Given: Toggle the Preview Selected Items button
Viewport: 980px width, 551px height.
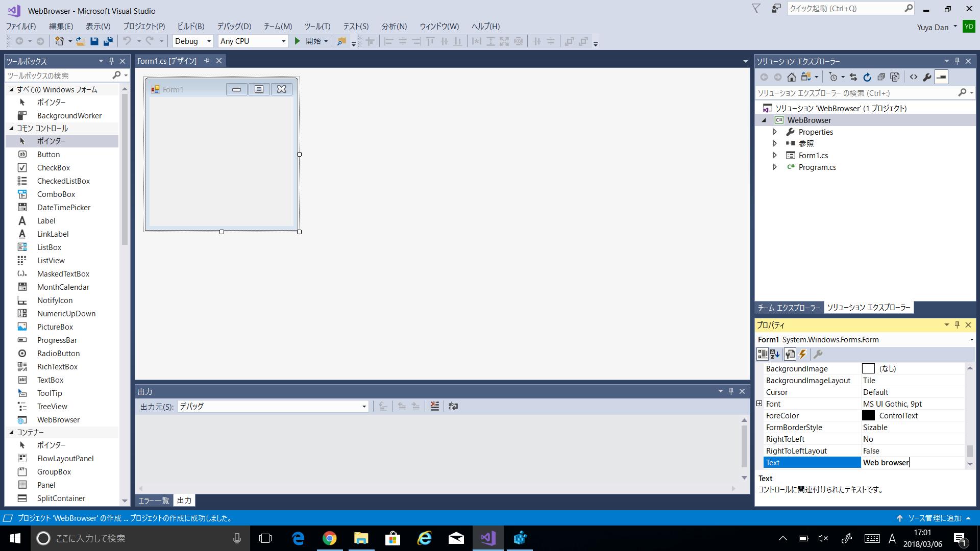Looking at the screenshot, I should pos(941,77).
